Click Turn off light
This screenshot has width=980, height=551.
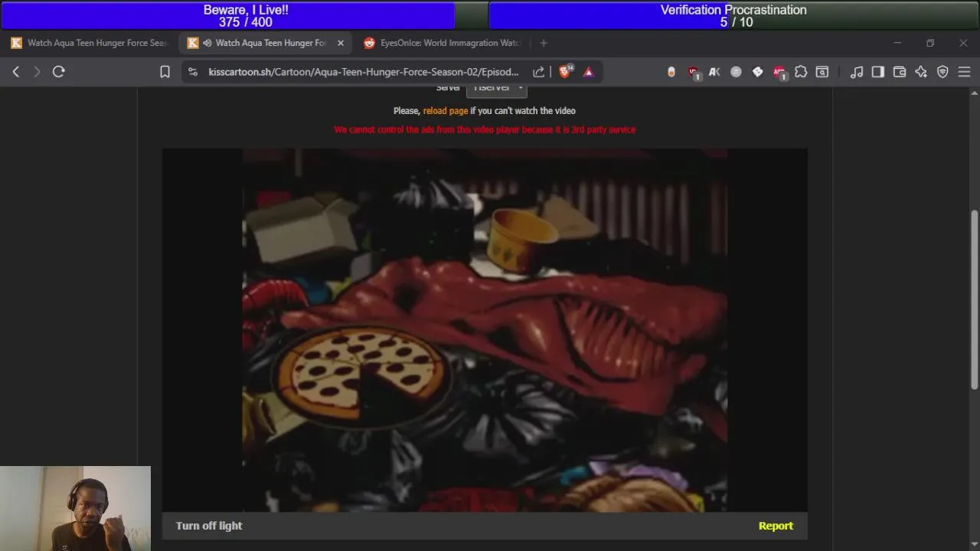point(209,526)
